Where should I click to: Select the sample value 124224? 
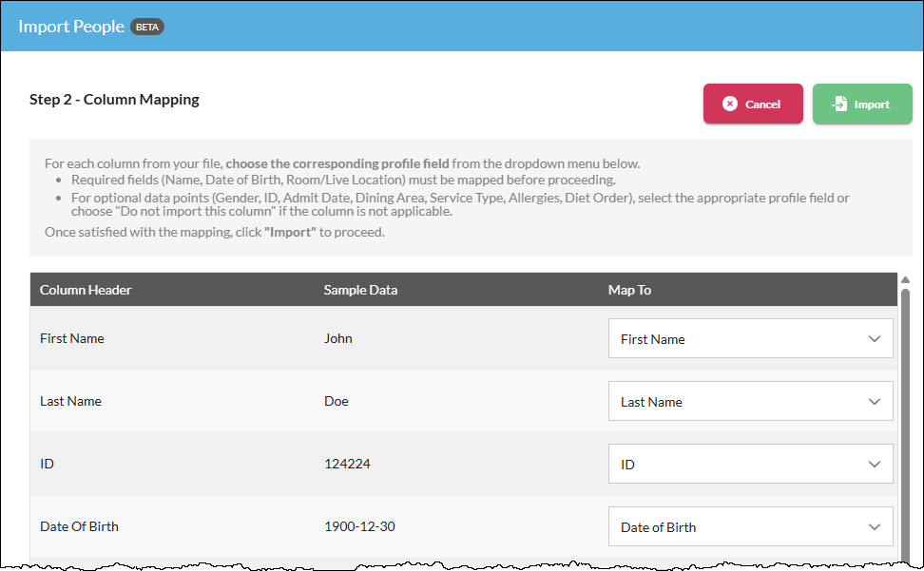(347, 464)
